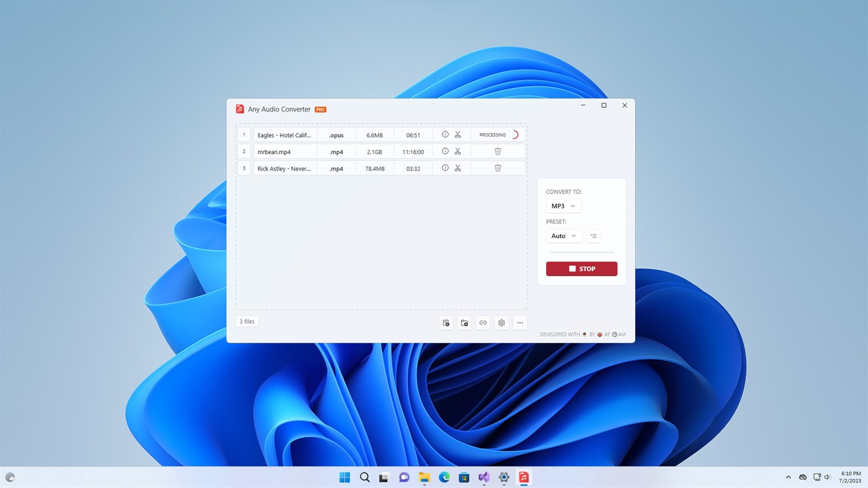This screenshot has height=488, width=868.
Task: Click the 3 files counter label
Action: 246,321
